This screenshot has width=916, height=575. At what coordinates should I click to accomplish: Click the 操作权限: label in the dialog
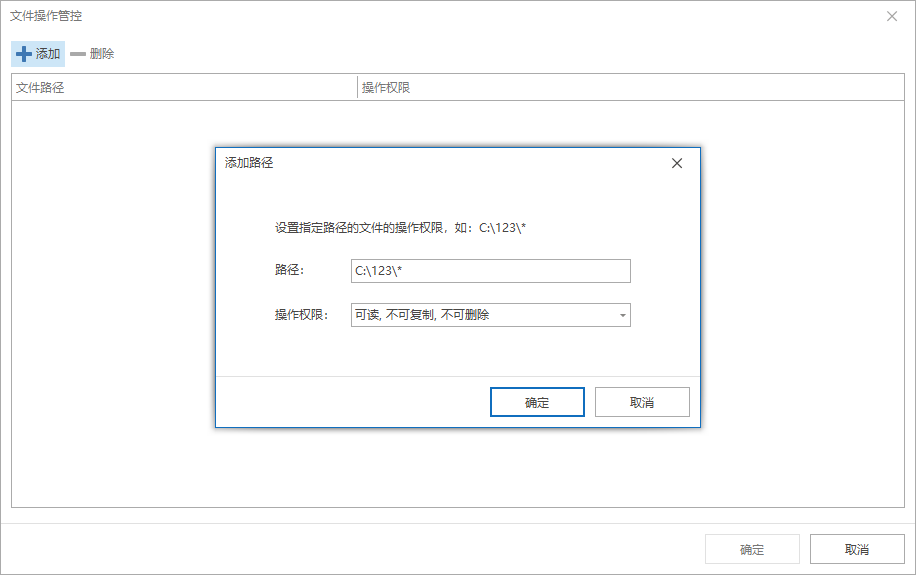(302, 315)
